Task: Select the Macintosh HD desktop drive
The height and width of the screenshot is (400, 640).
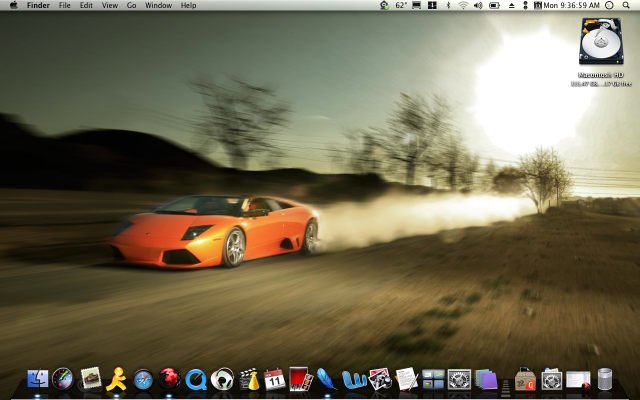Action: click(601, 41)
